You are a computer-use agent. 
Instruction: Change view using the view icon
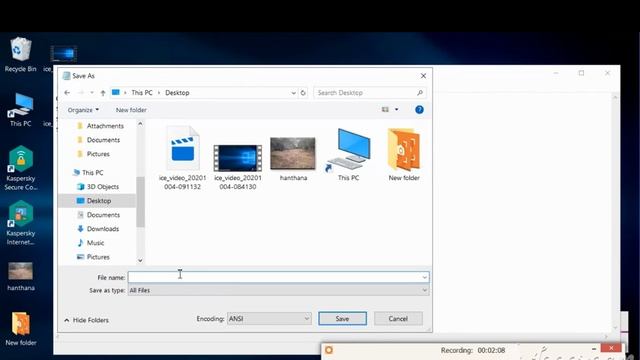pos(385,109)
